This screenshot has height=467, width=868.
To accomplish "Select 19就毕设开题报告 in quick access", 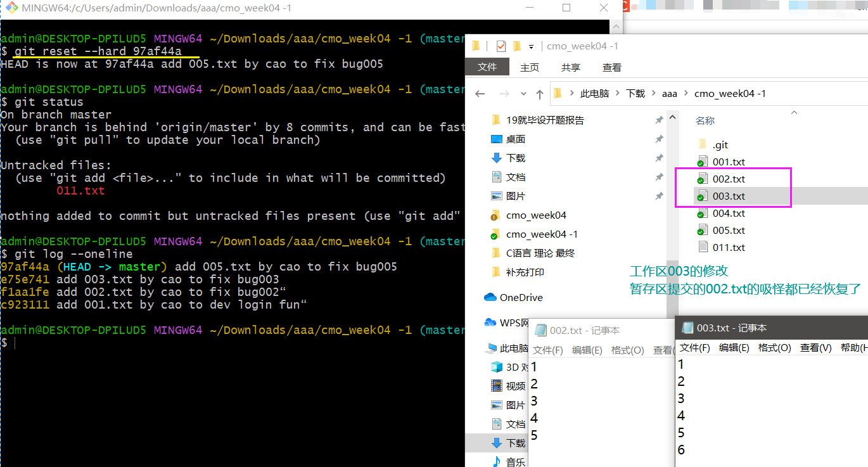I will pyautogui.click(x=545, y=120).
